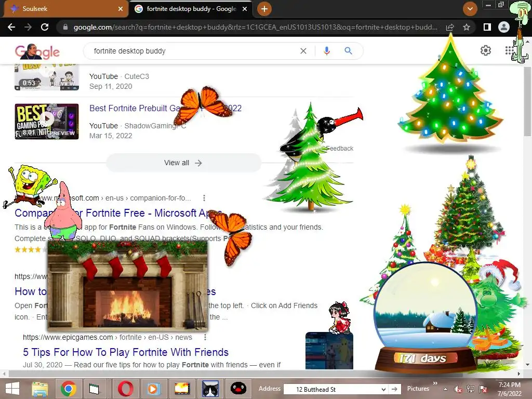Click the horizontal page scrollbar
This screenshot has width=532, height=399.
(x=235, y=374)
